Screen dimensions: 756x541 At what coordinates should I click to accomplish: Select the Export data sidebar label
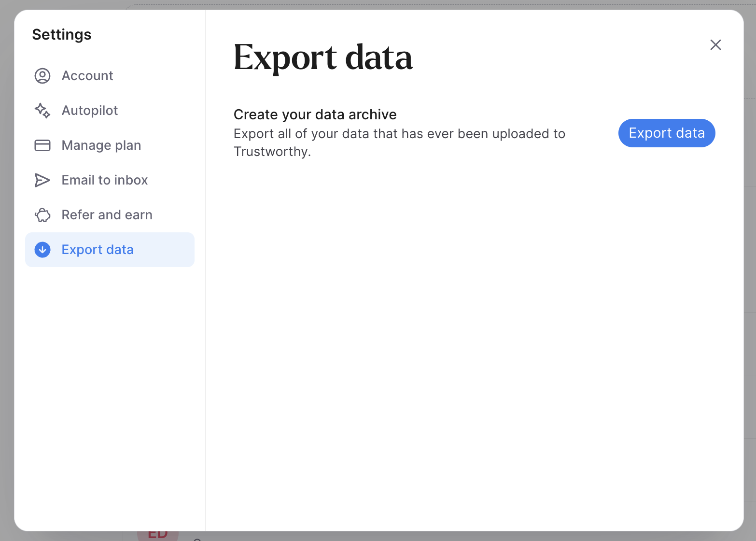(x=98, y=250)
